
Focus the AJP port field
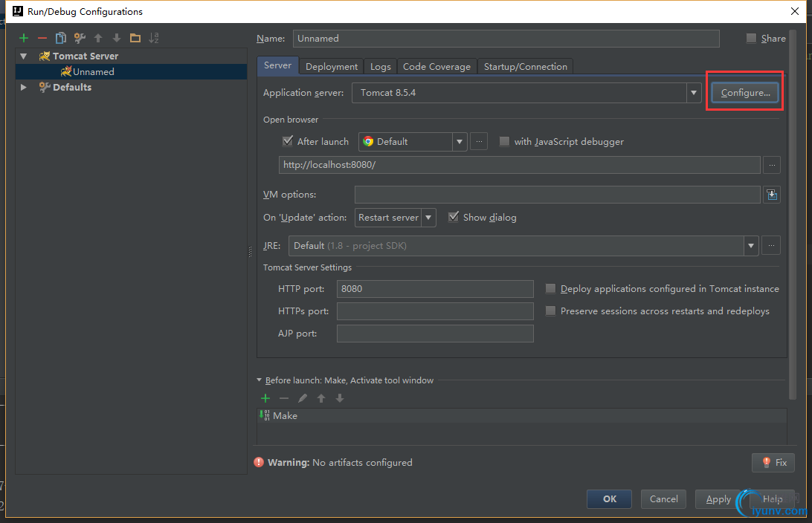pos(435,334)
